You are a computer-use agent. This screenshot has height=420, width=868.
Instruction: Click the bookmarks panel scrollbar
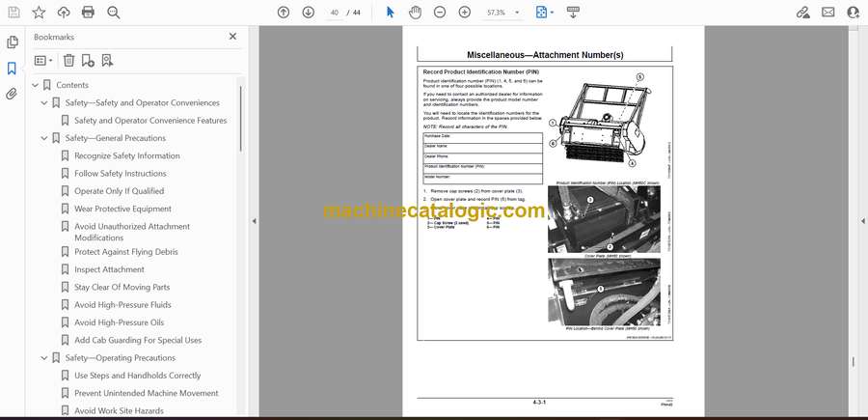point(240,119)
